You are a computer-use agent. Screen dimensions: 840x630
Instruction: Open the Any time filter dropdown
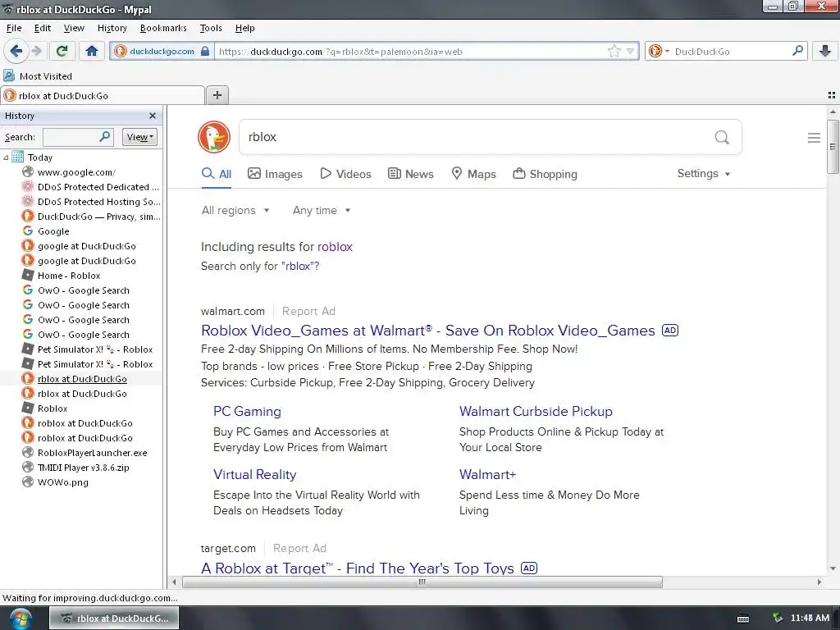(322, 211)
